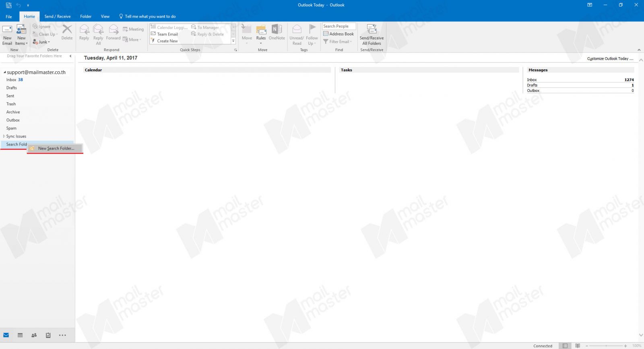Click Send/Receive All Folders
This screenshot has height=349, width=644.
[x=372, y=35]
